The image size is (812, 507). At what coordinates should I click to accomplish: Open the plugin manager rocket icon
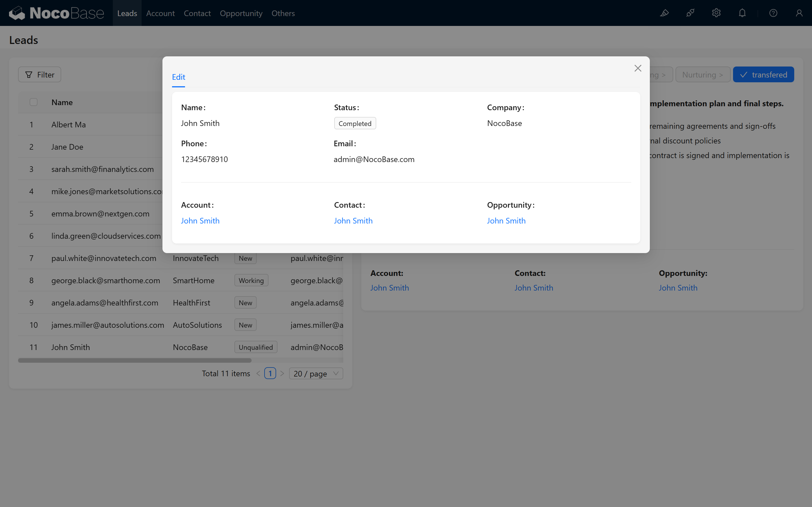click(690, 13)
